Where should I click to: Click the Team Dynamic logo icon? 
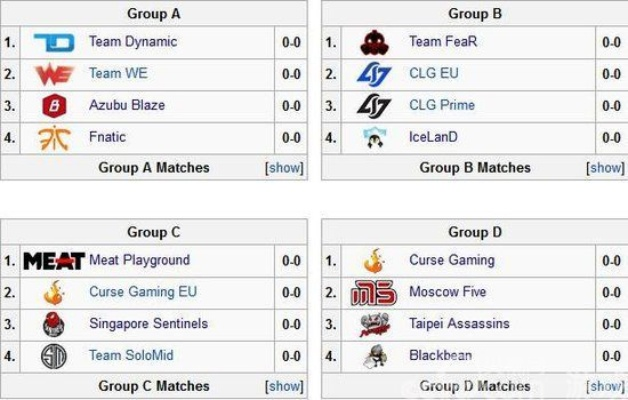(54, 43)
